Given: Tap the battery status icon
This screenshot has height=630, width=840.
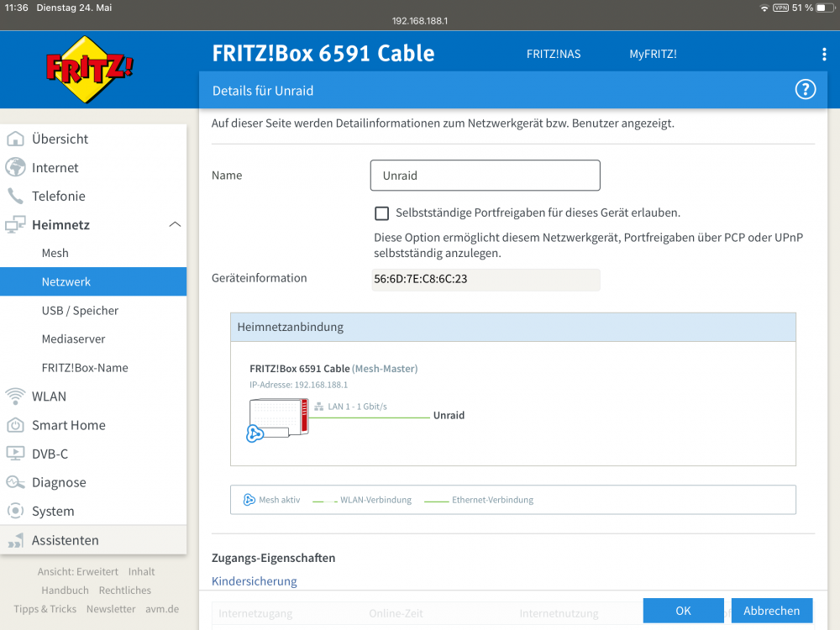Looking at the screenshot, I should (825, 8).
